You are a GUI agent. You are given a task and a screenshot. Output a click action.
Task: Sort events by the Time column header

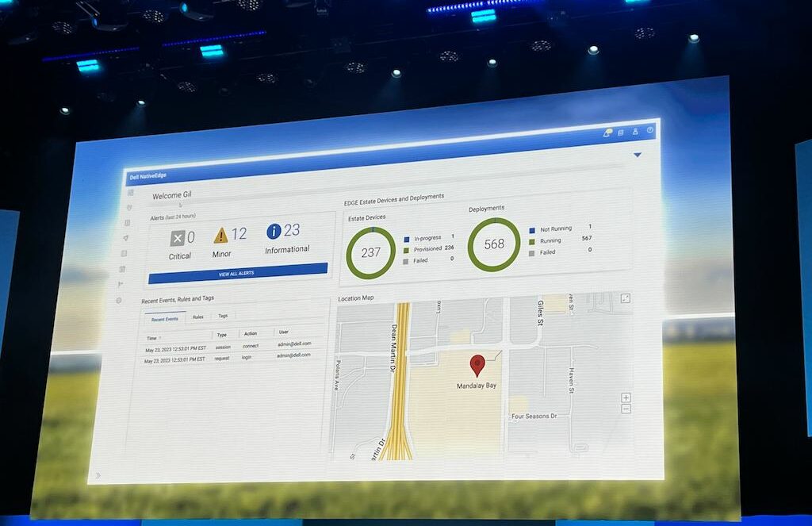click(x=151, y=339)
